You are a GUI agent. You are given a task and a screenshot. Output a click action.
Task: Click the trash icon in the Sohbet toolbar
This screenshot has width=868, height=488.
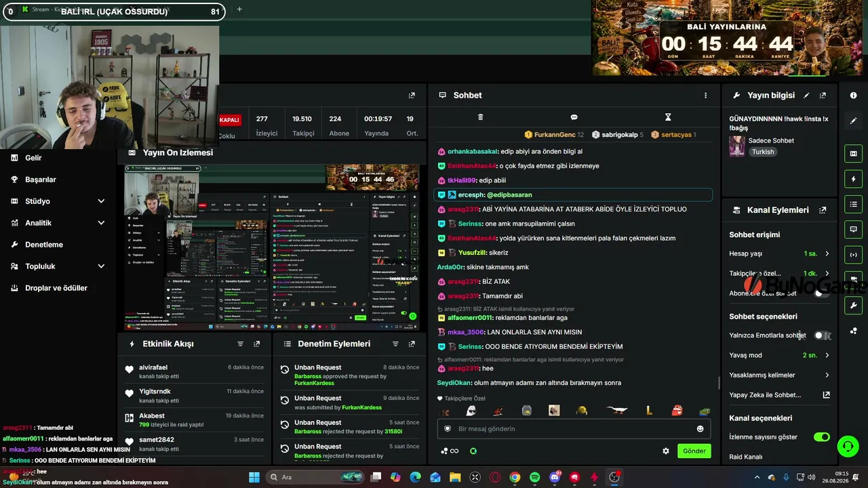click(x=480, y=117)
